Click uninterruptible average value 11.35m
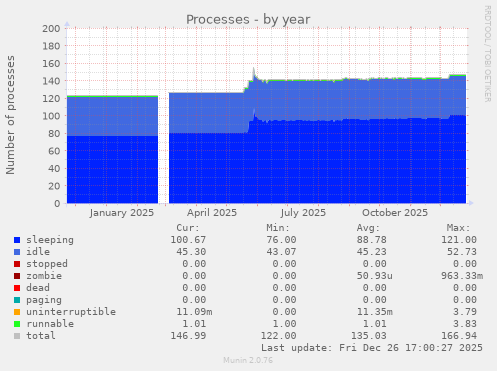This screenshot has width=497, height=371. coord(374,312)
